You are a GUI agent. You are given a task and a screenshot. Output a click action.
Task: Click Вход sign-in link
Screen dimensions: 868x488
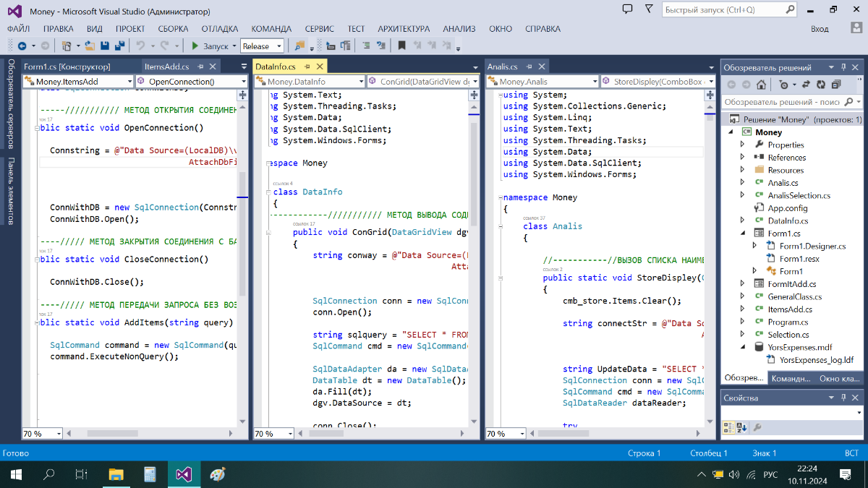point(820,29)
